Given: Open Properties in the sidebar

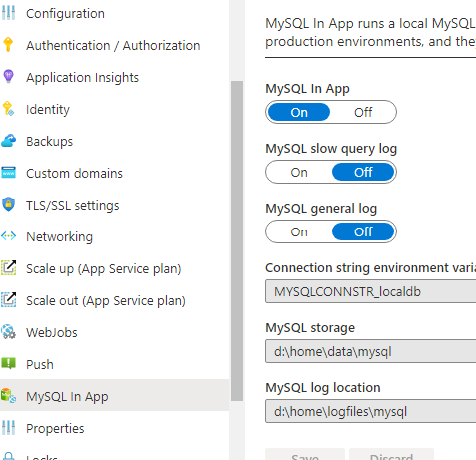Looking at the screenshot, I should (55, 429).
